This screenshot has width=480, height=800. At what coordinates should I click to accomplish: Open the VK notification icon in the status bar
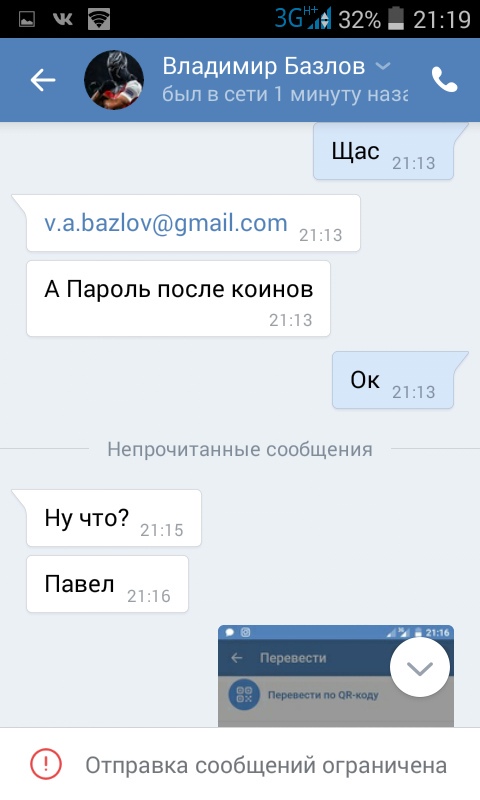tap(63, 19)
